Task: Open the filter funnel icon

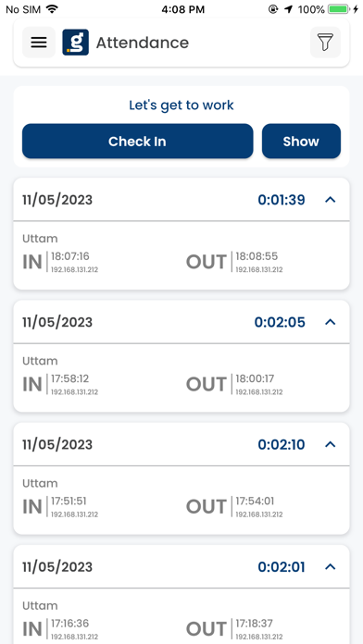Action: 325,43
